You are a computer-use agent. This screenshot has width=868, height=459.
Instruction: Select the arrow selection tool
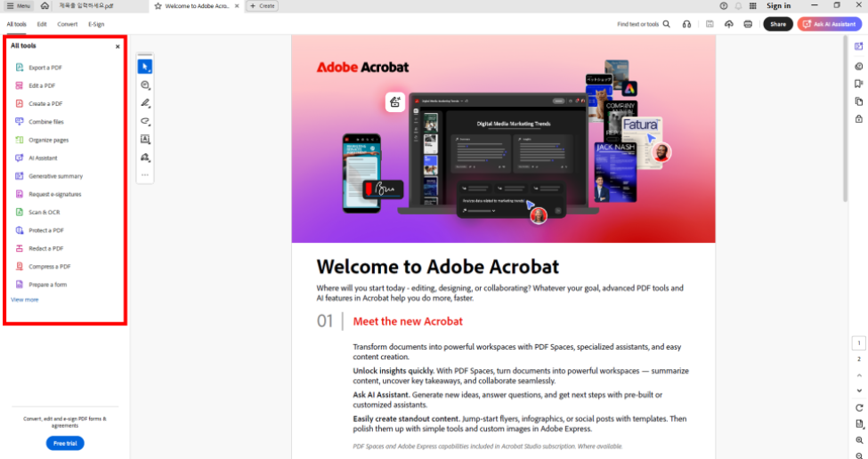point(145,67)
